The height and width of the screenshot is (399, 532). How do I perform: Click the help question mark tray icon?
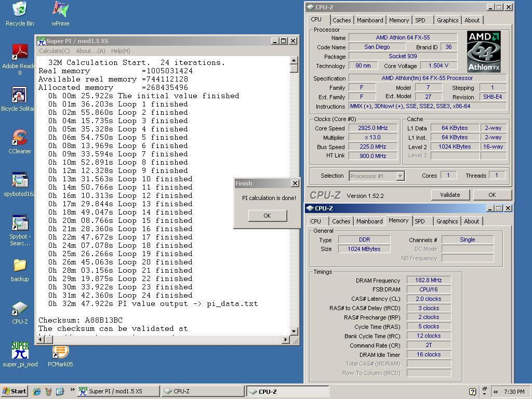(472, 392)
